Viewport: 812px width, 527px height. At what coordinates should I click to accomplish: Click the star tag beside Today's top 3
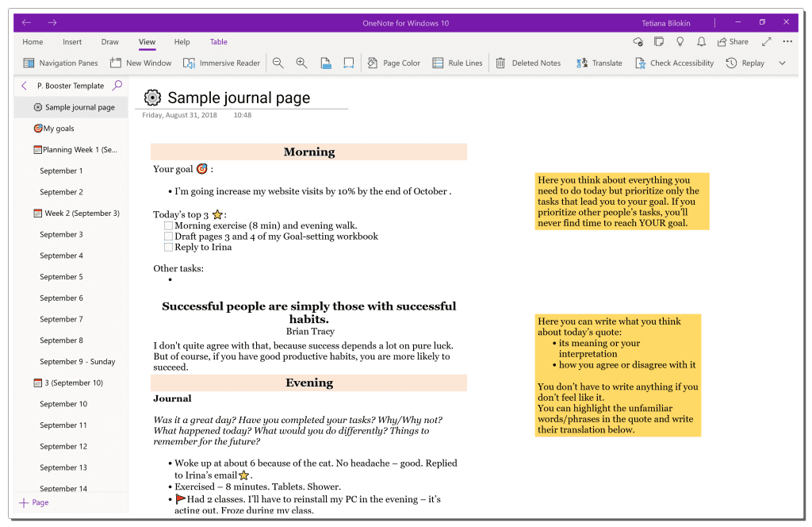click(217, 214)
